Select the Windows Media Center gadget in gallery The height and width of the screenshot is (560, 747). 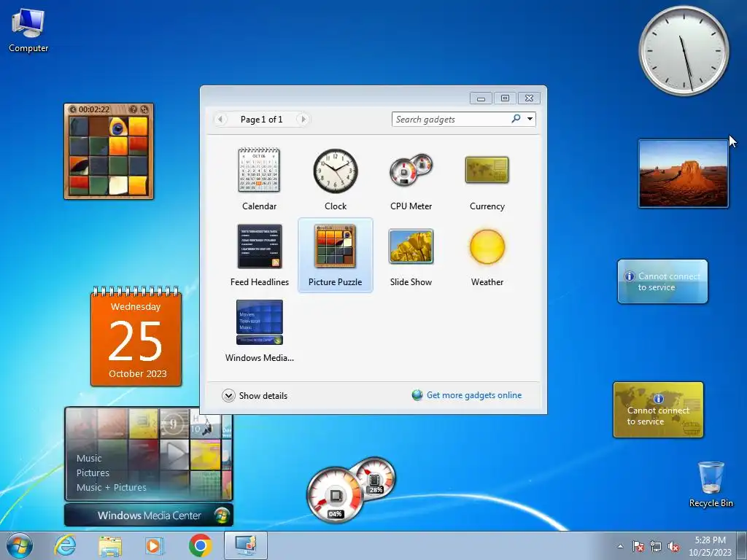click(x=259, y=331)
